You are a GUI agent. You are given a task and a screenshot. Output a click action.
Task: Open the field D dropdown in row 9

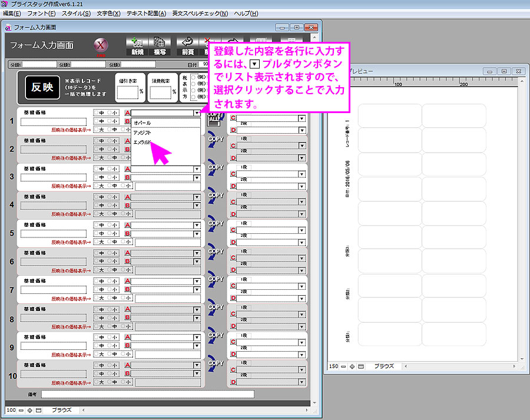(x=302, y=354)
